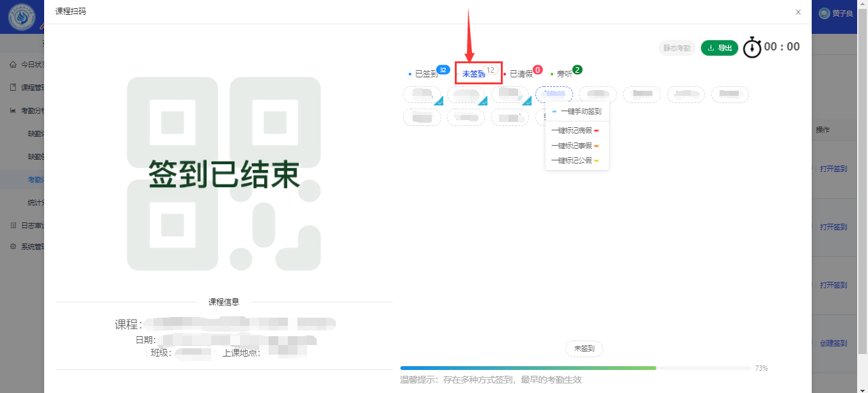The height and width of the screenshot is (393, 868).
Task: Close the 课程扫码 dialog
Action: [798, 12]
